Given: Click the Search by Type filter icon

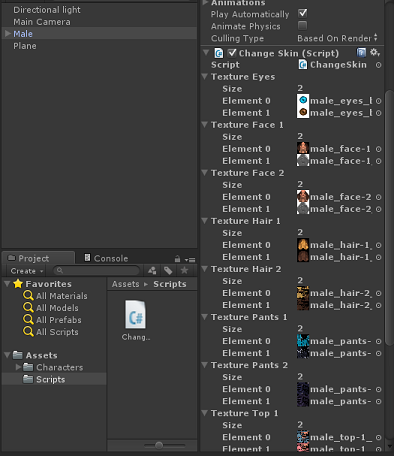Looking at the screenshot, I should pos(152,270).
